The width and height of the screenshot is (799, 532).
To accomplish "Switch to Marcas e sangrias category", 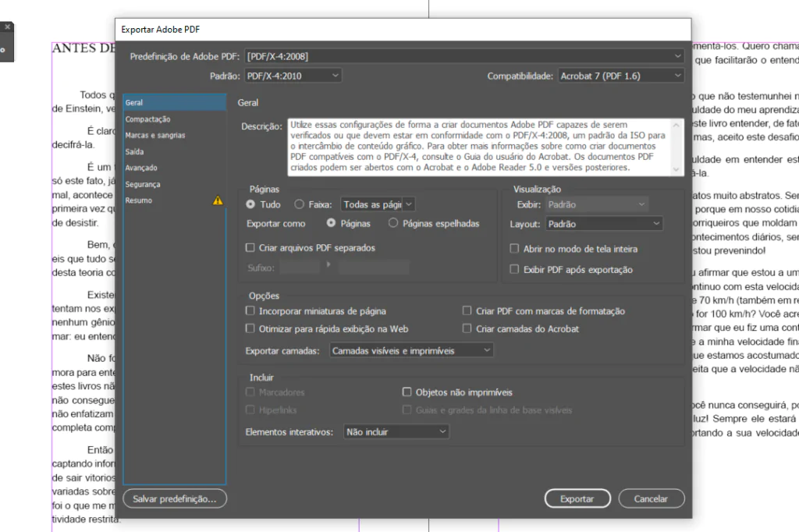I will [x=174, y=135].
